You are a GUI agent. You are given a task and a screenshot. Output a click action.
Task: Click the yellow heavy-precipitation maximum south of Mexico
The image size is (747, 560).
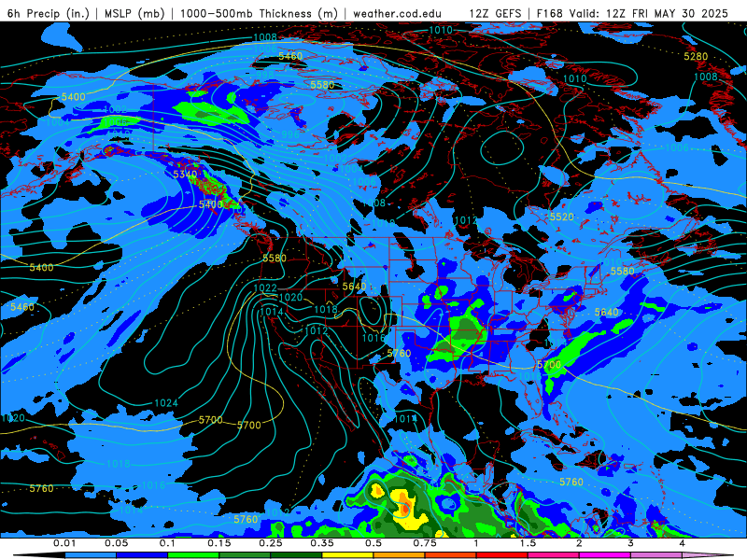[x=405, y=509]
